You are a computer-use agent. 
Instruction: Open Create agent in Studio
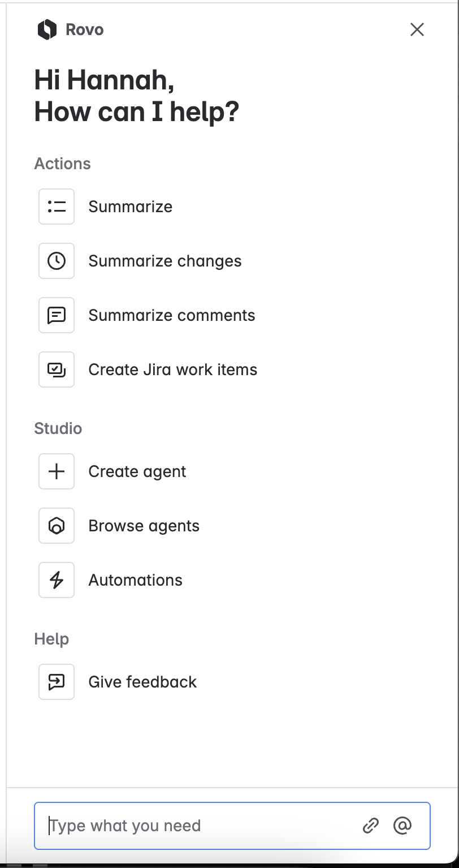tap(137, 471)
